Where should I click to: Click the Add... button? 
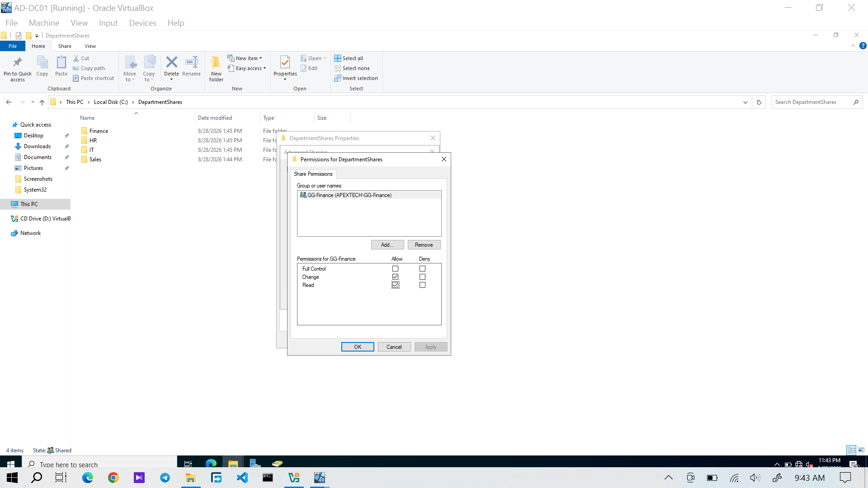pyautogui.click(x=387, y=245)
